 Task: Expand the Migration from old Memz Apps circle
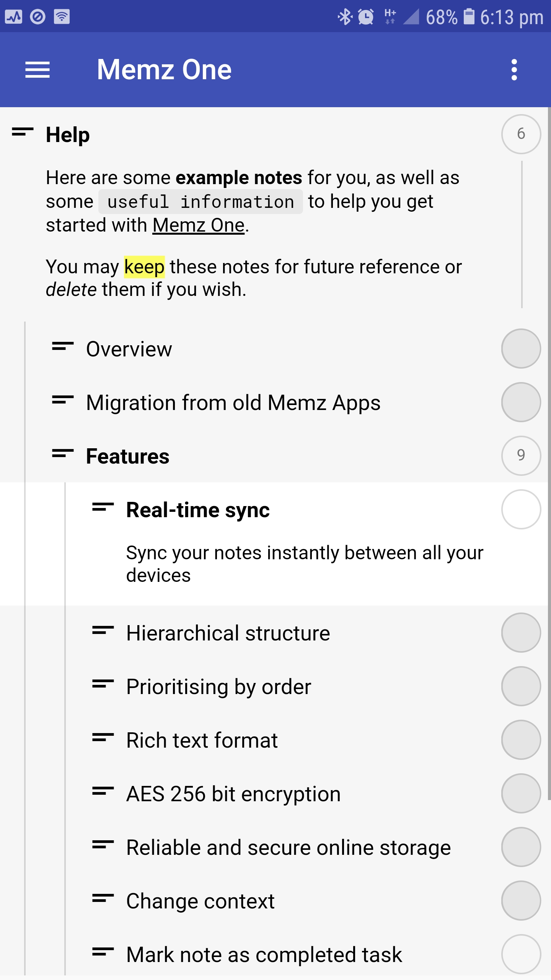(x=521, y=402)
